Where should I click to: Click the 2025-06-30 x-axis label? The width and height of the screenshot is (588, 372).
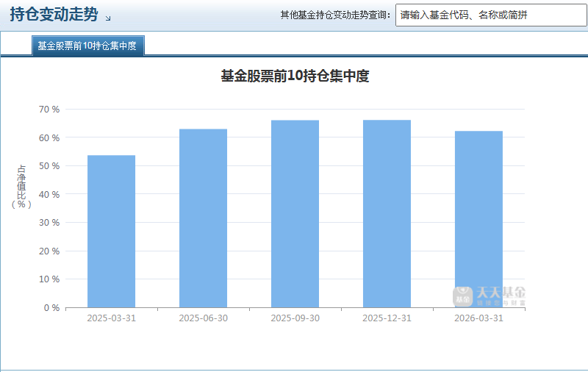[204, 318]
